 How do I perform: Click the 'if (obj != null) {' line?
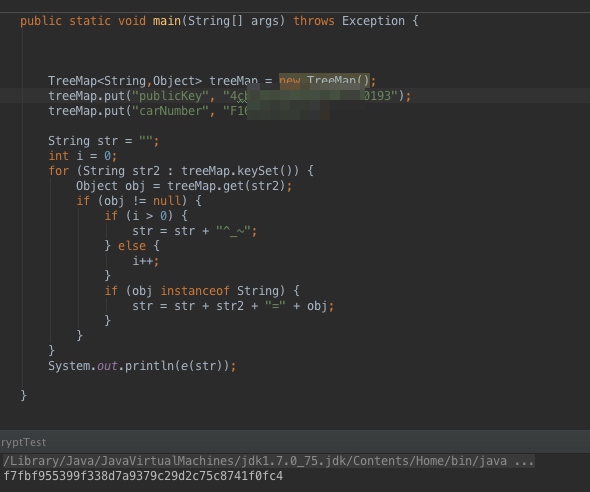(139, 201)
